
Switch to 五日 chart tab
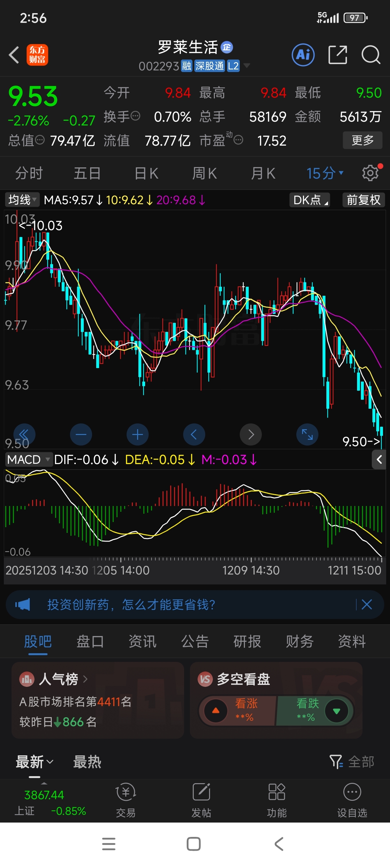click(x=87, y=173)
